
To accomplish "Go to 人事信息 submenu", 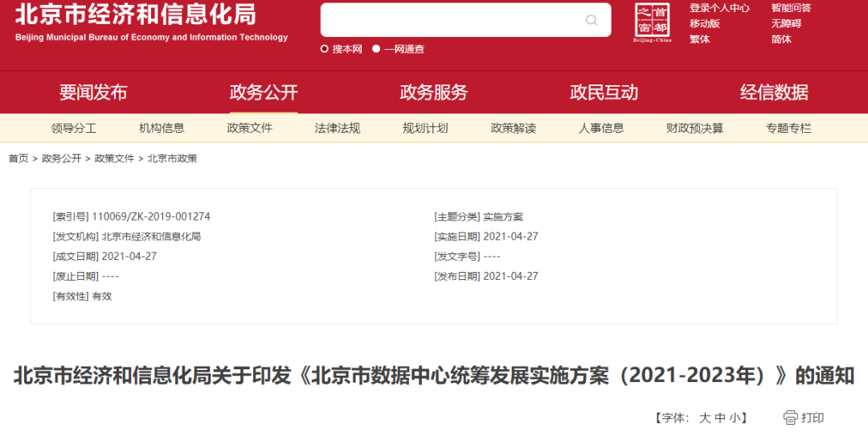I will click(x=601, y=129).
